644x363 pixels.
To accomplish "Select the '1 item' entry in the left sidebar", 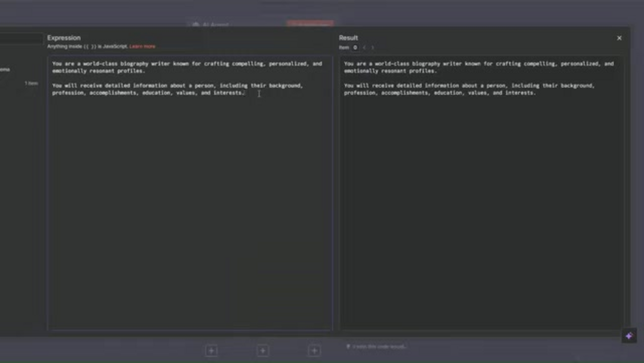I will click(31, 83).
